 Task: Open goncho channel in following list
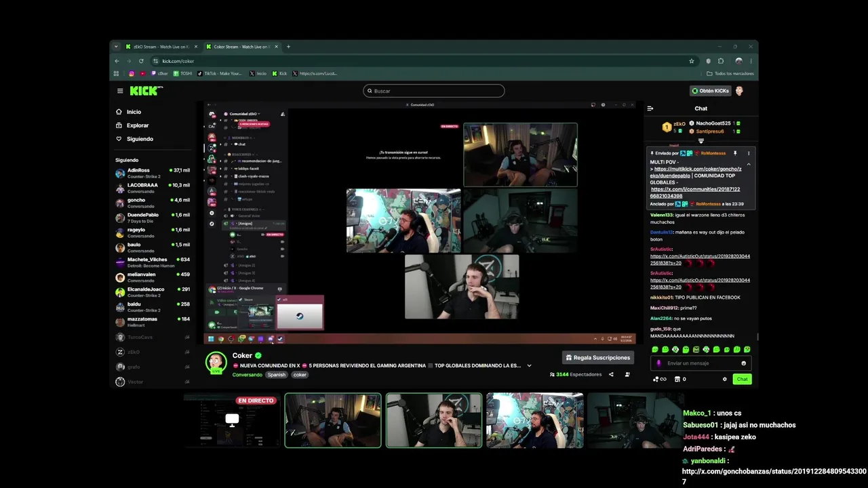pyautogui.click(x=153, y=203)
